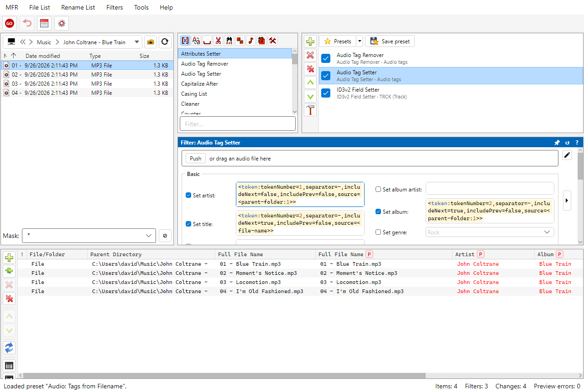Screen dimensions: 584x392
Task: Select the binoculars A>B filter category icon
Action: (x=229, y=41)
